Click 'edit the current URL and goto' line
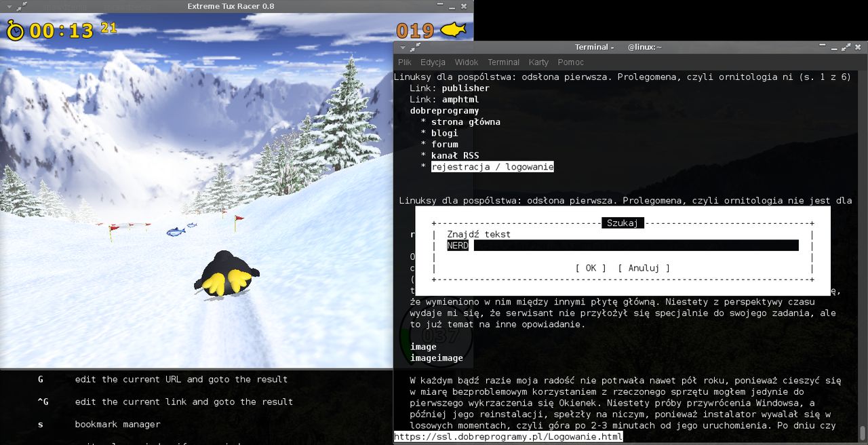The width and height of the screenshot is (868, 445). point(181,379)
